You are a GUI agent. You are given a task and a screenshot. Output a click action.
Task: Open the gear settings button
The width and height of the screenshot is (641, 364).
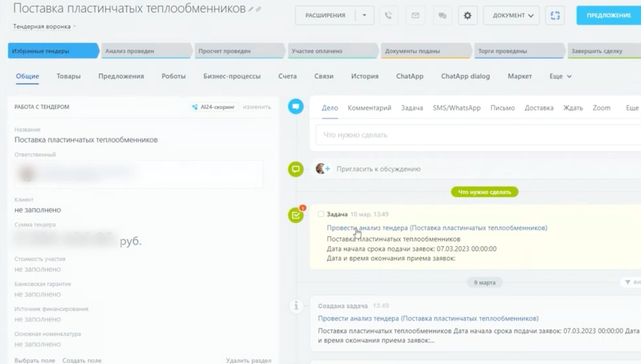click(467, 16)
